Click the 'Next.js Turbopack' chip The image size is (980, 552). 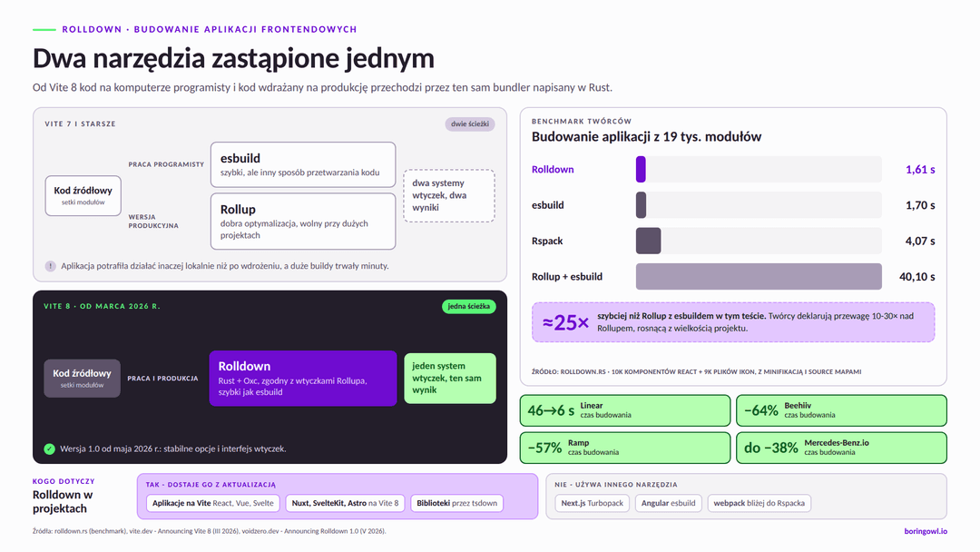point(592,503)
